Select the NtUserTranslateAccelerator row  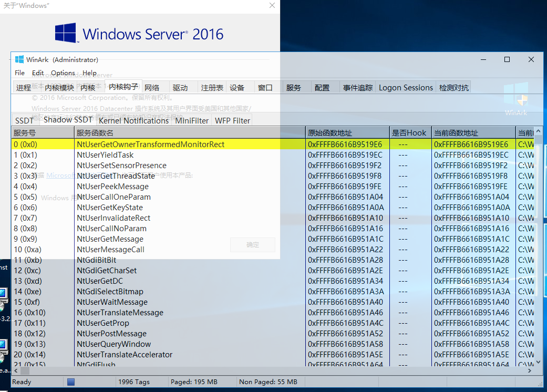coord(273,354)
